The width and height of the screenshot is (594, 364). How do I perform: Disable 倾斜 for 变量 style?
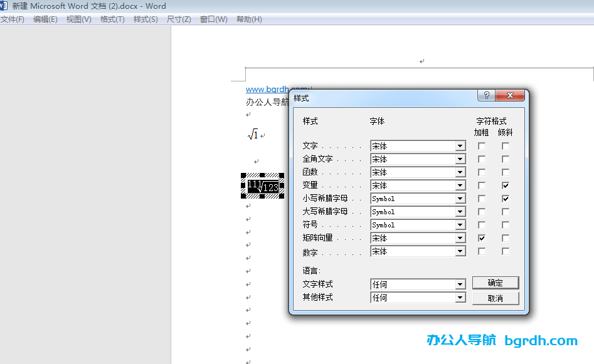pos(506,185)
